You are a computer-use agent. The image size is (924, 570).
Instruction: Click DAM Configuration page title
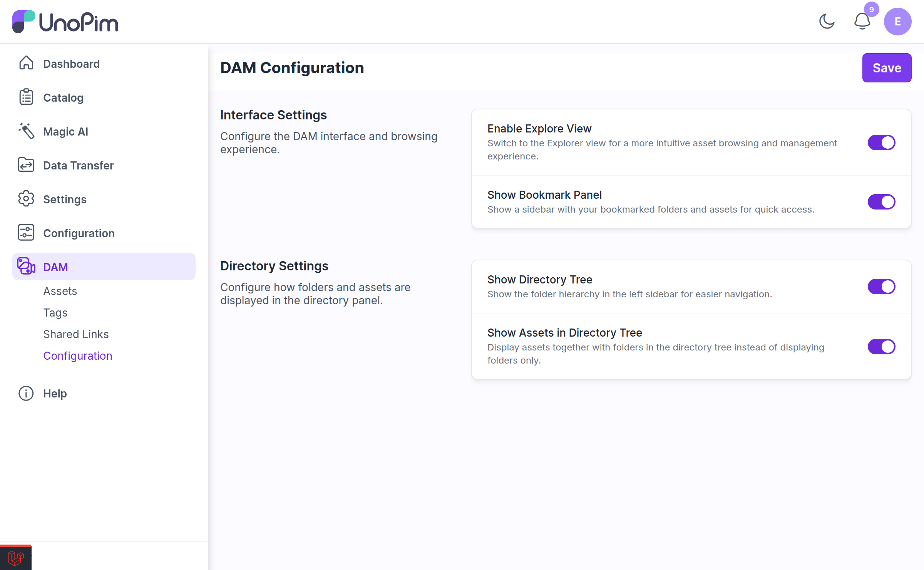[292, 68]
